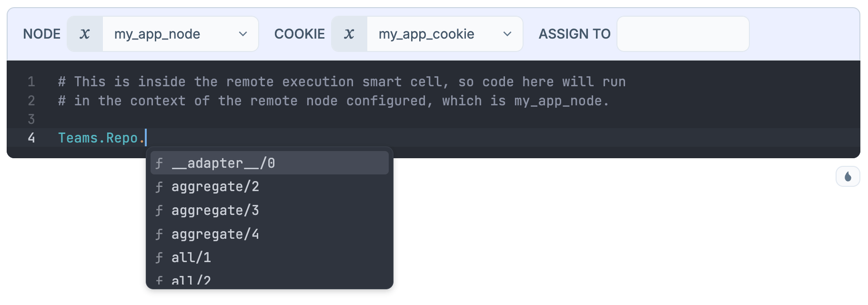The width and height of the screenshot is (868, 305).
Task: Pick the aggregate/3 suggestion
Action: coord(215,210)
